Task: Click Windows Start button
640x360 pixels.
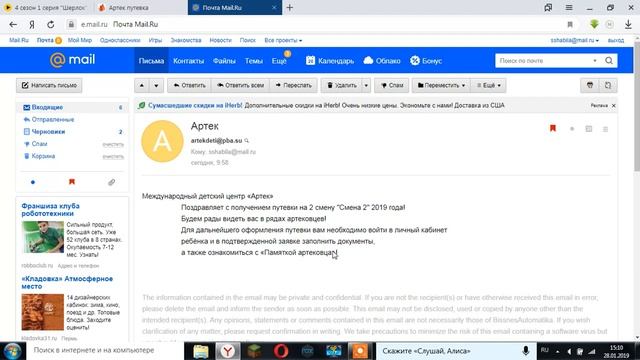Action: 12,351
